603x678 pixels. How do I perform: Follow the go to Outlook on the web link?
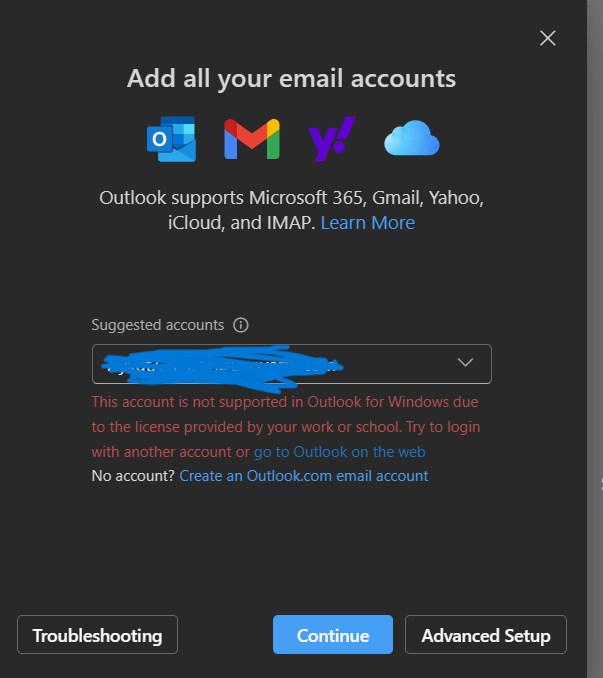[339, 452]
